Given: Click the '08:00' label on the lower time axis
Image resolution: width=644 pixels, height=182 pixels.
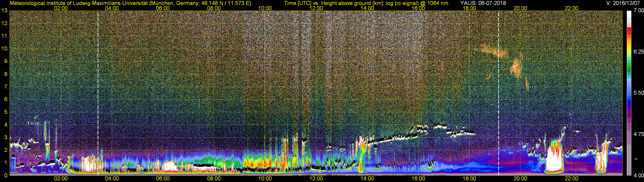Looking at the screenshot, I should (x=214, y=179).
